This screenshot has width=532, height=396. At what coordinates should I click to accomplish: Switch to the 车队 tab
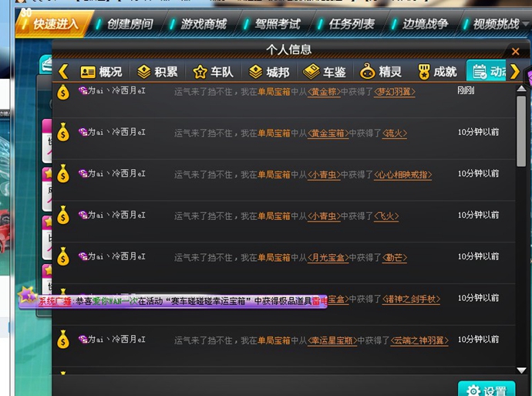[x=214, y=72]
